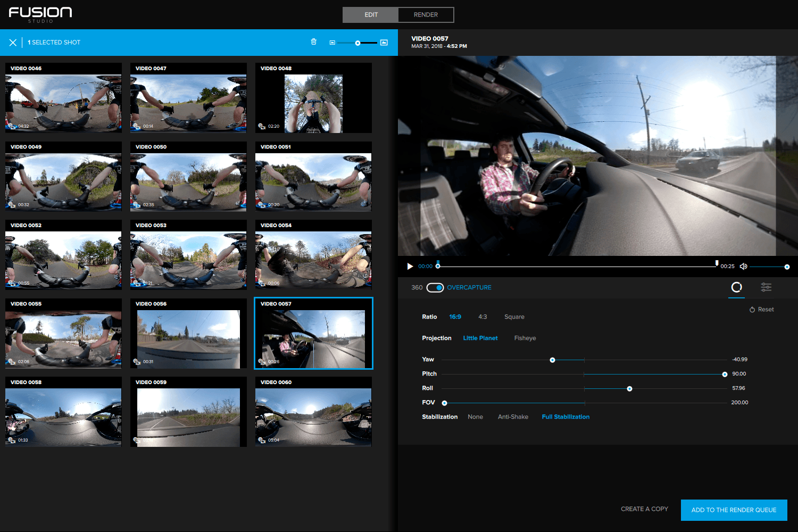Screen dimensions: 798x532
Task: Select the VIDEO 0054 thumbnail
Action: pos(313,255)
